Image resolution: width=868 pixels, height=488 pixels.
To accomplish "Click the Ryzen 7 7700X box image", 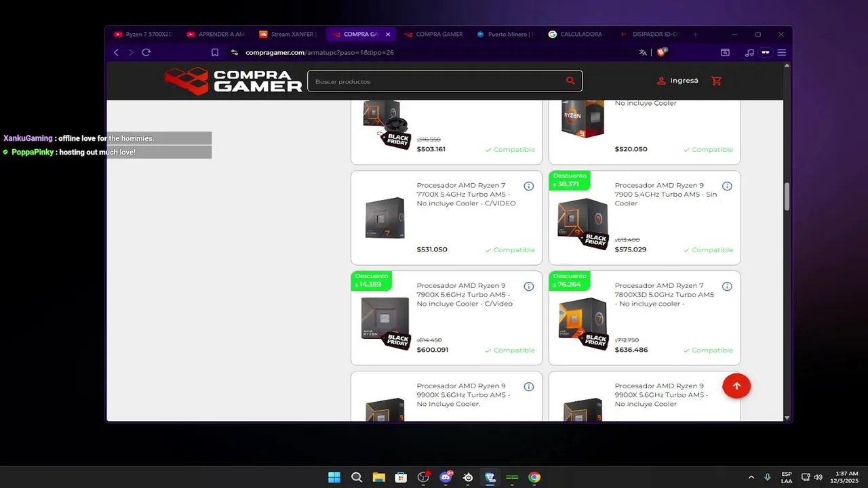I will pos(385,218).
